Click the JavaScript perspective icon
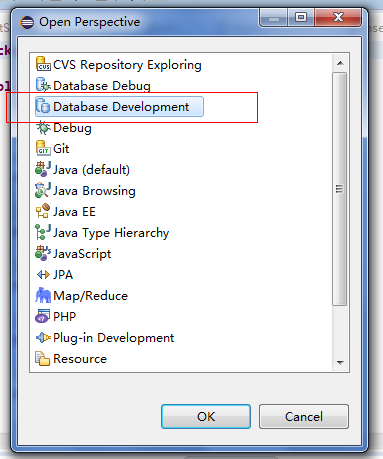383x459 pixels. 43,253
